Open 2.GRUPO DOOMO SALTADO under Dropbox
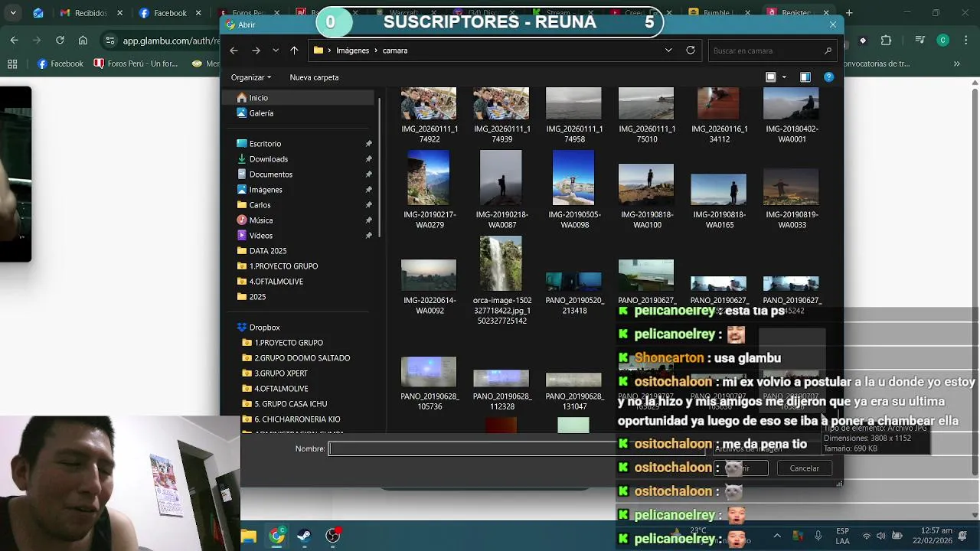 pos(298,358)
